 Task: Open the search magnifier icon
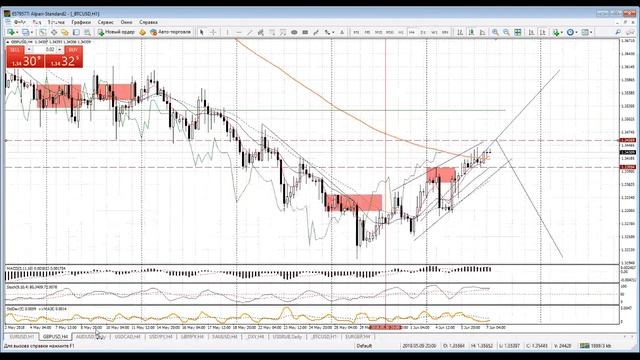coord(618,32)
